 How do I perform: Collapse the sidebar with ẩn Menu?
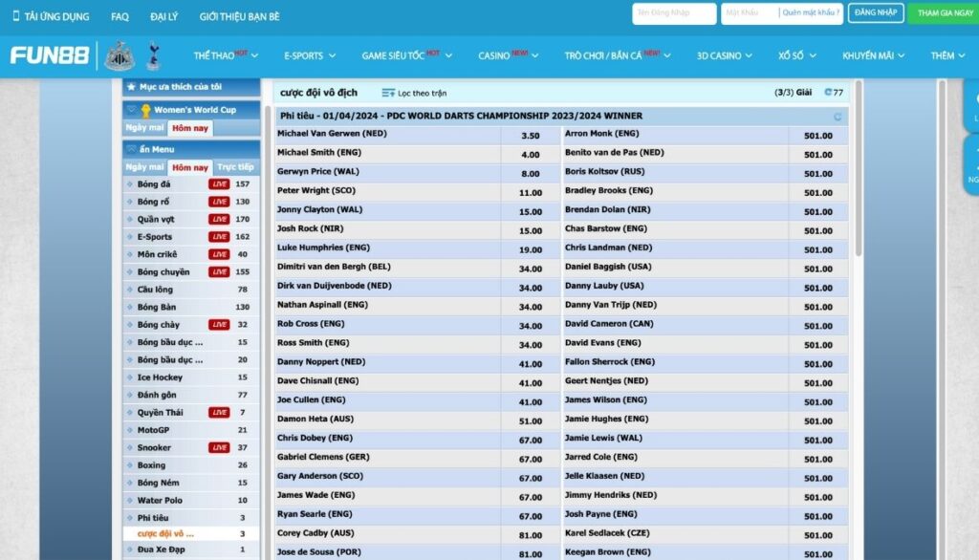[x=191, y=149]
